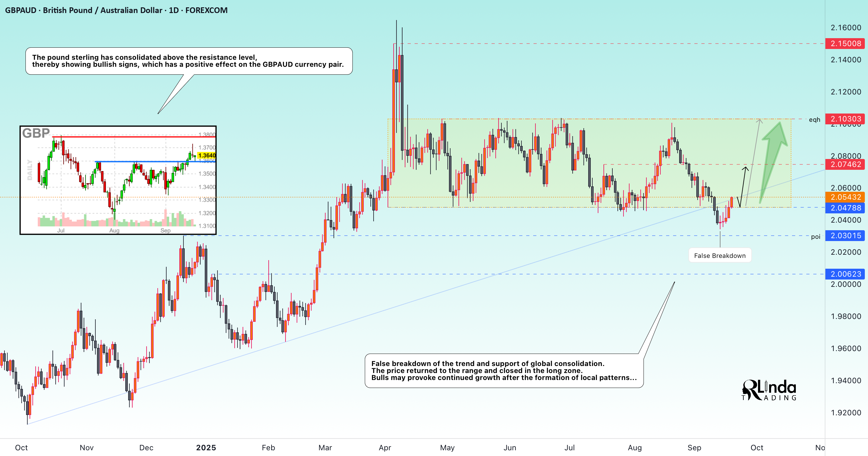Click the 'False Breakdown' label box

[720, 255]
